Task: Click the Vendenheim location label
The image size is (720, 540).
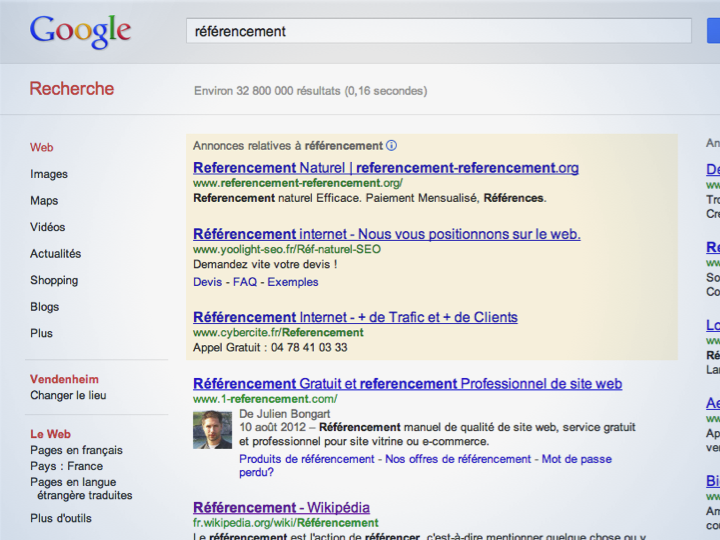Action: (x=64, y=379)
